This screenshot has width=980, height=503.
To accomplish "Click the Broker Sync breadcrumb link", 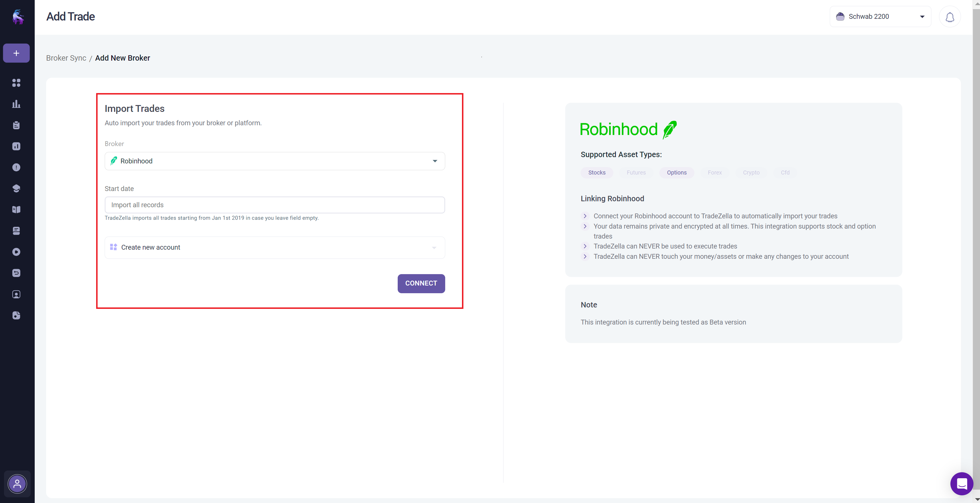I will pos(66,58).
